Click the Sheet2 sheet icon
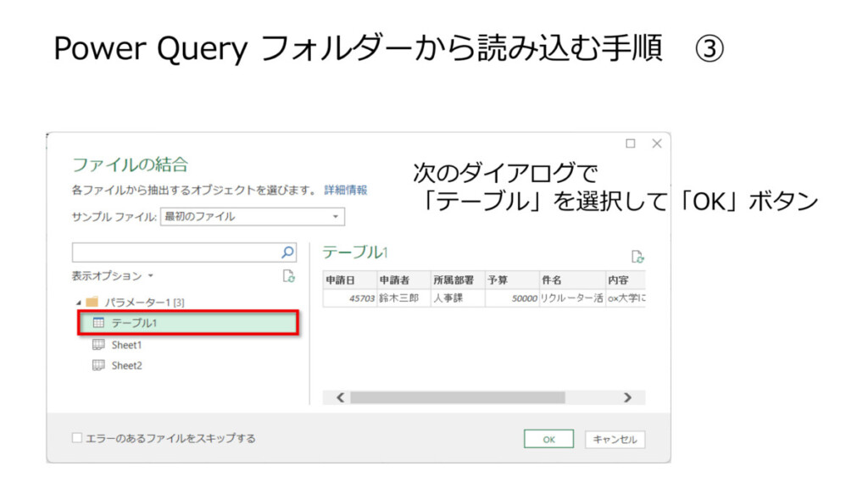This screenshot has height=488, width=868. (98, 365)
